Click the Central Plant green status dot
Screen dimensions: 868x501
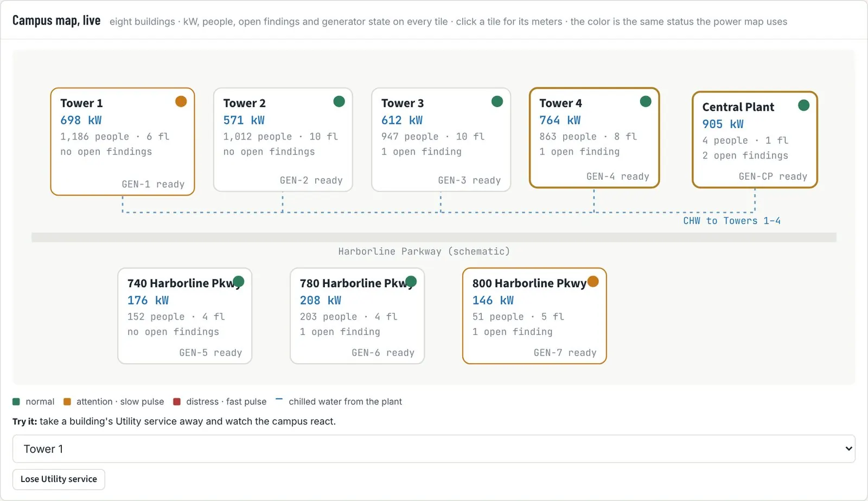(x=804, y=105)
